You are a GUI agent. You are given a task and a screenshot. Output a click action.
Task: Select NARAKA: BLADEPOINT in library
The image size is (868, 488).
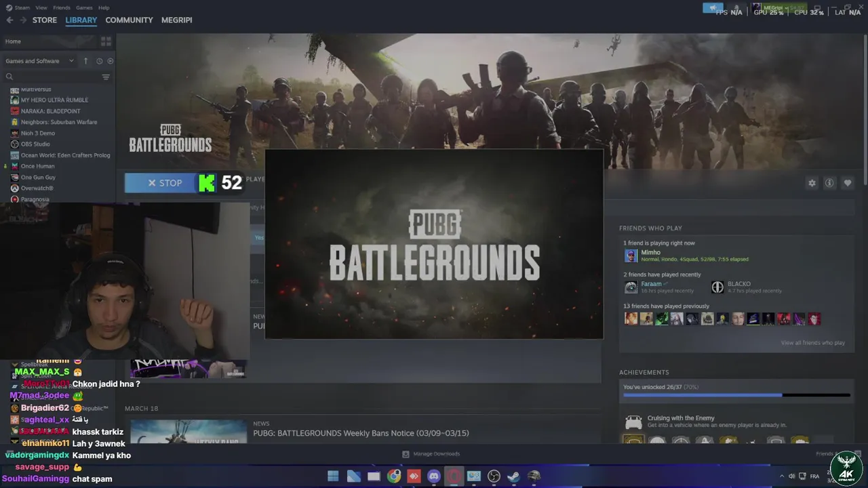point(50,111)
